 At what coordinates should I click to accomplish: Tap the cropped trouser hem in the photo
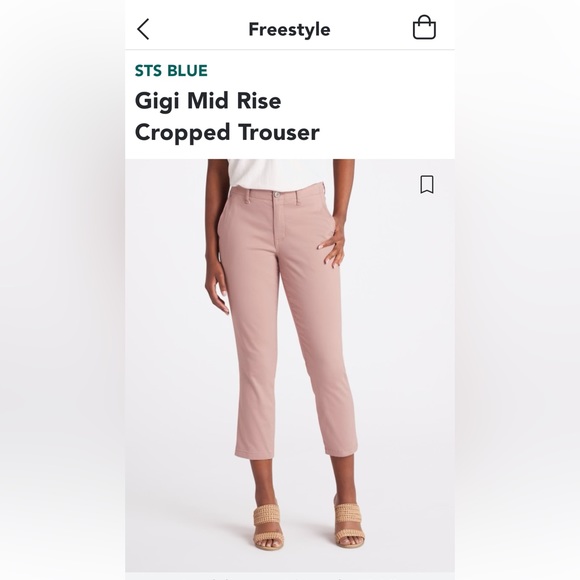[296, 451]
